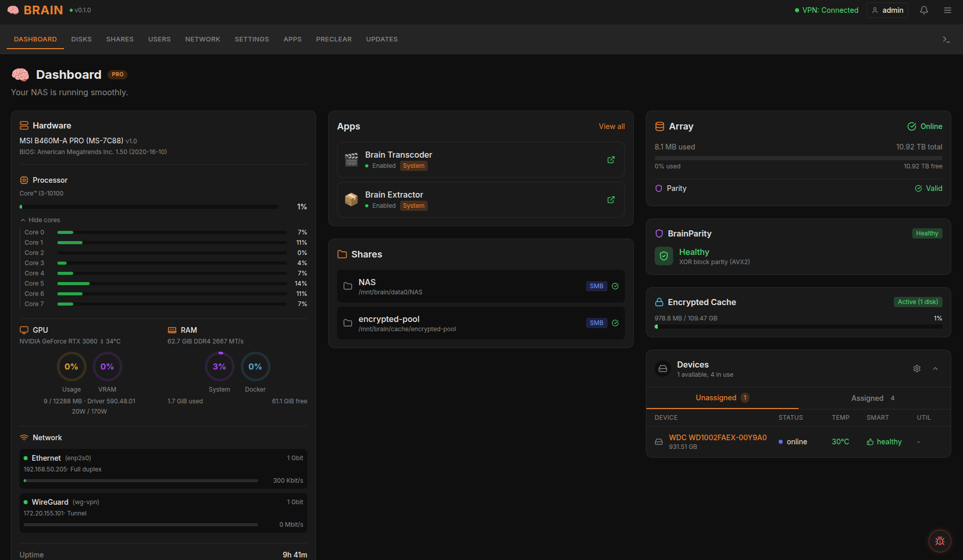963x560 pixels.
Task: Collapse the Hide cores section
Action: click(40, 220)
